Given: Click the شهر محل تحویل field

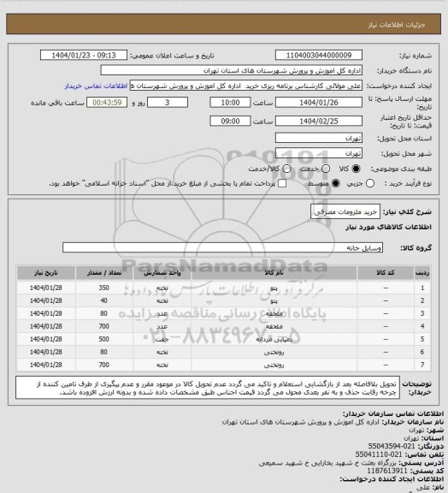Looking at the screenshot, I should pyautogui.click(x=319, y=153).
